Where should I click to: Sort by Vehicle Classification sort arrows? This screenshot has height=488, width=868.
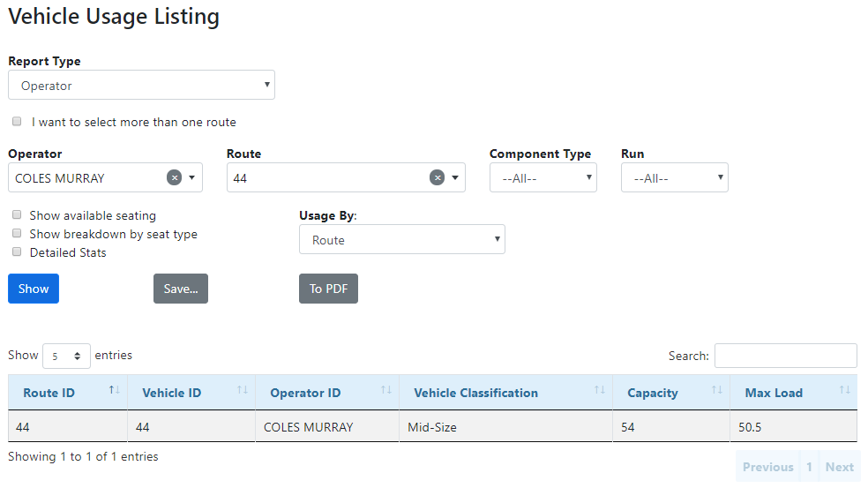tap(600, 391)
